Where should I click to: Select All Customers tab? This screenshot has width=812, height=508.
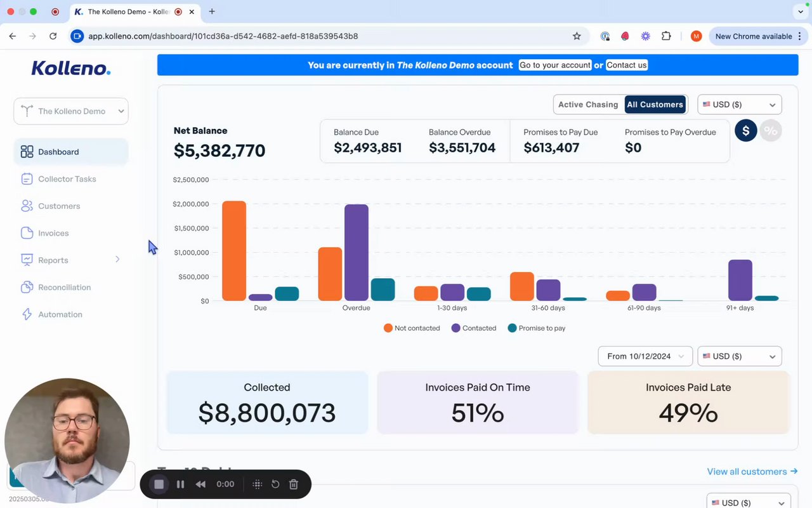[655, 105]
